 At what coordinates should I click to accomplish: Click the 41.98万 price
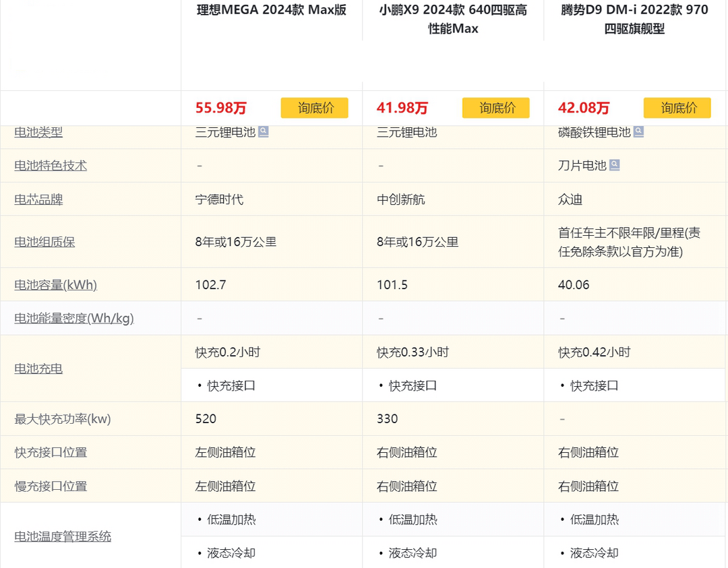tap(402, 108)
